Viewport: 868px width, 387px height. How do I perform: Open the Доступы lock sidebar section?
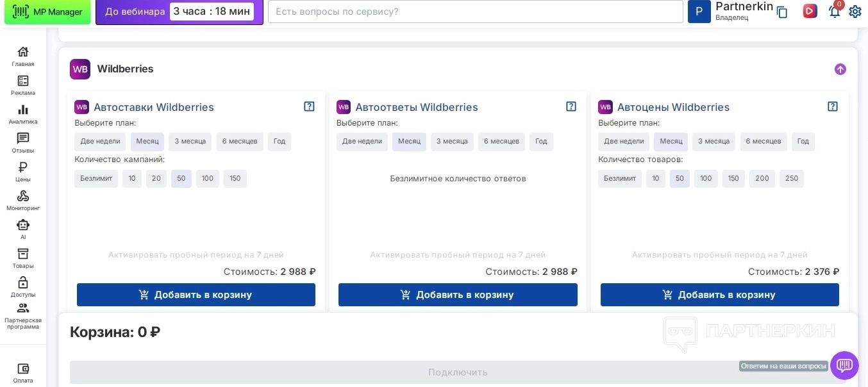[x=23, y=287]
